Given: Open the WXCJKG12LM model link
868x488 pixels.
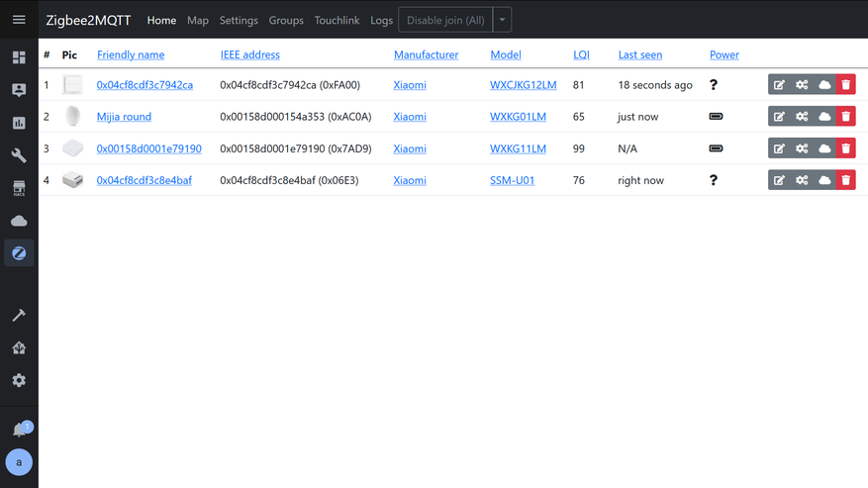Looking at the screenshot, I should (x=524, y=85).
